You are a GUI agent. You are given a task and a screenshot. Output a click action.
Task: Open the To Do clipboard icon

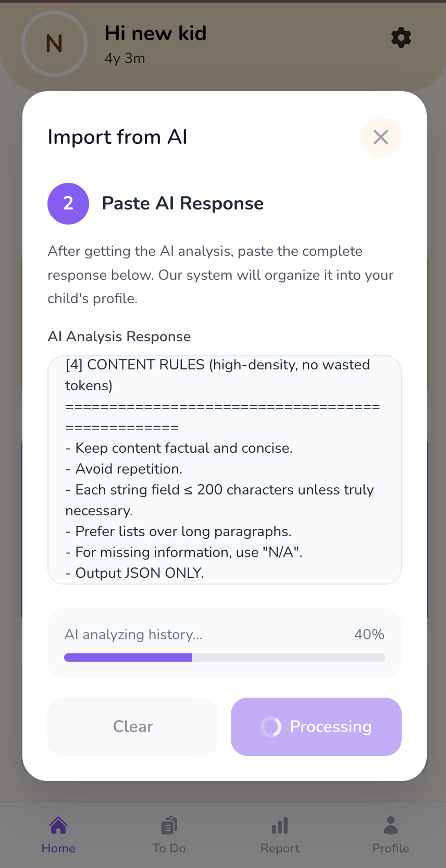pyautogui.click(x=169, y=826)
